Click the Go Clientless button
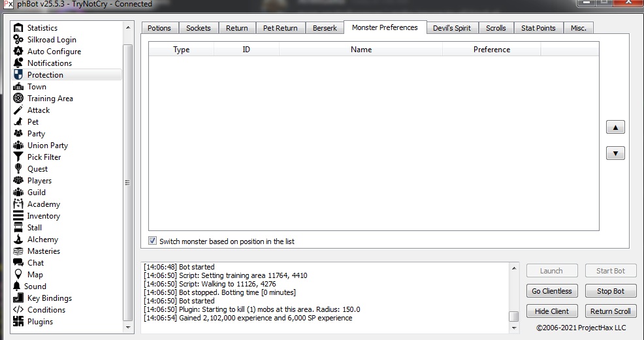The width and height of the screenshot is (644, 340). point(551,291)
